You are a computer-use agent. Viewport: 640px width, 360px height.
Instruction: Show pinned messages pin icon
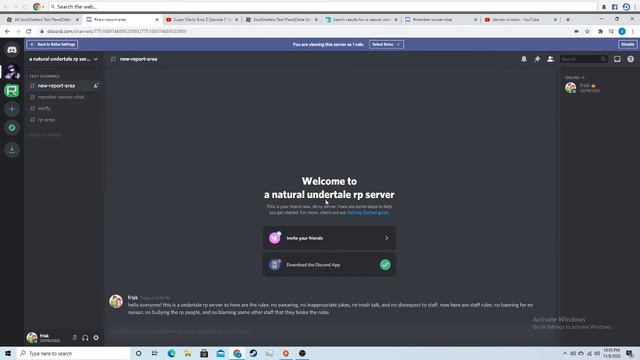[x=537, y=59]
